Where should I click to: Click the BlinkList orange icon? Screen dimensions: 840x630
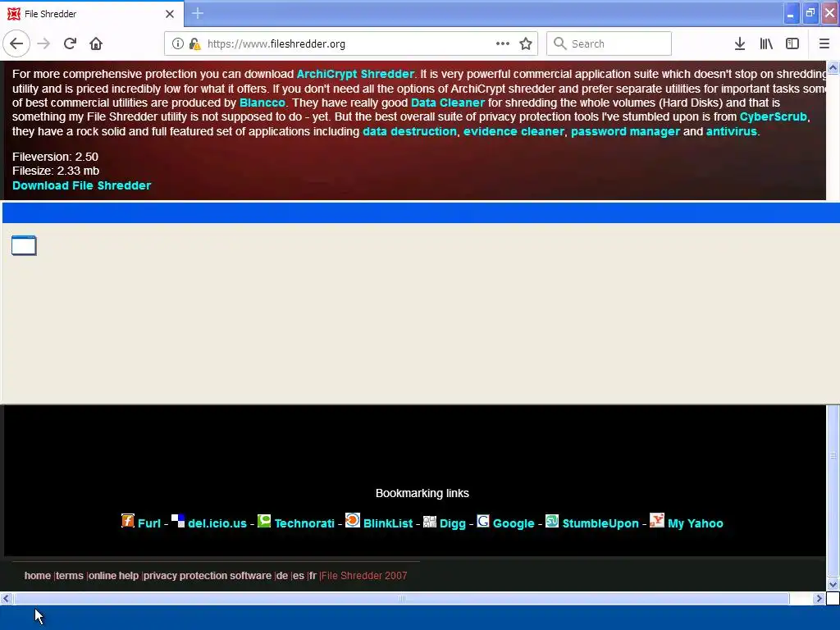[353, 520]
